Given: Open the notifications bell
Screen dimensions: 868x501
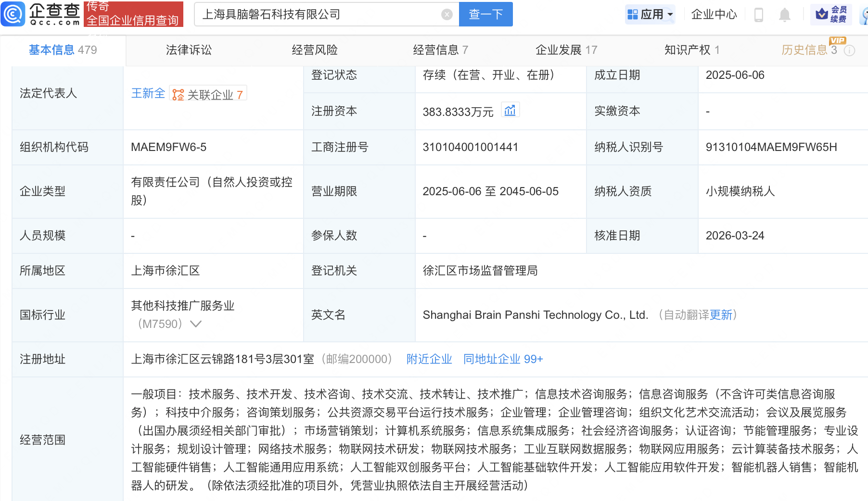Looking at the screenshot, I should point(784,14).
